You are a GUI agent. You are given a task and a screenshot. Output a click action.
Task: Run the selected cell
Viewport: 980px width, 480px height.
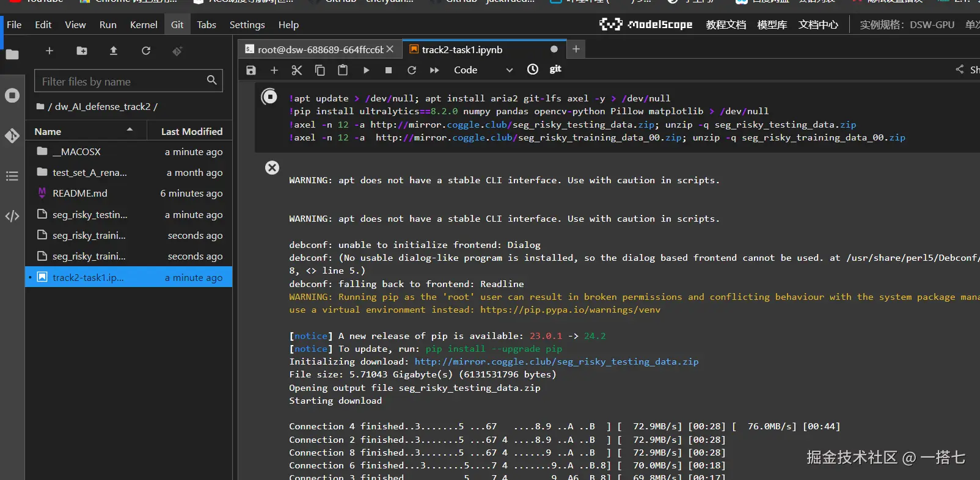366,70
